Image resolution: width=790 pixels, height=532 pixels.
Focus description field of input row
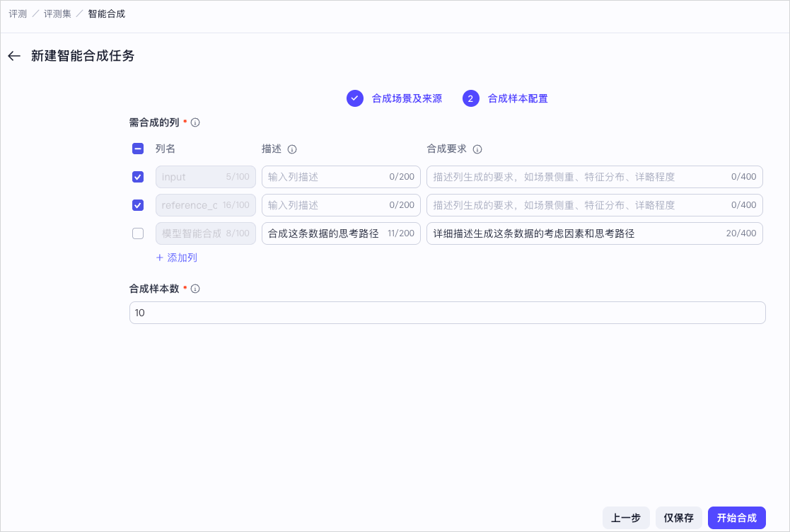click(341, 177)
